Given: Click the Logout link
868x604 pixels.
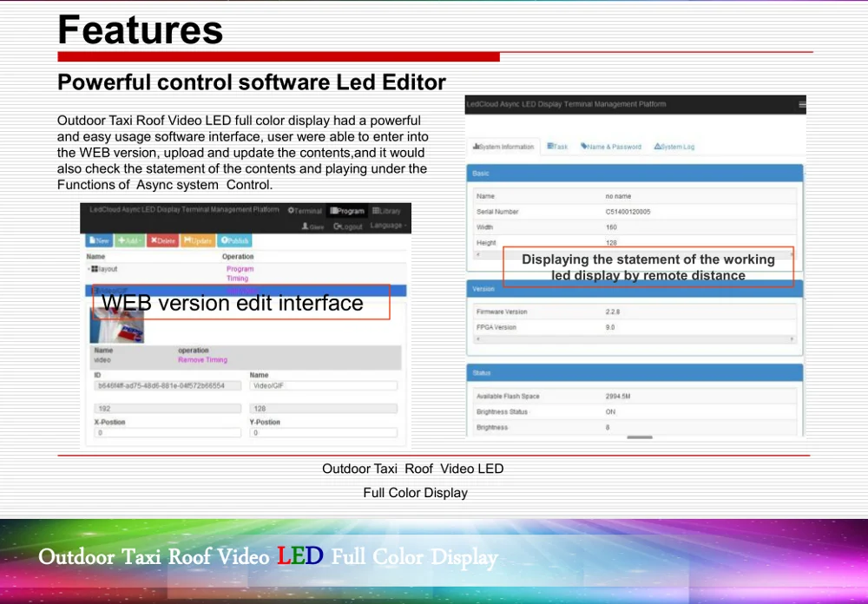Looking at the screenshot, I should click(x=347, y=226).
